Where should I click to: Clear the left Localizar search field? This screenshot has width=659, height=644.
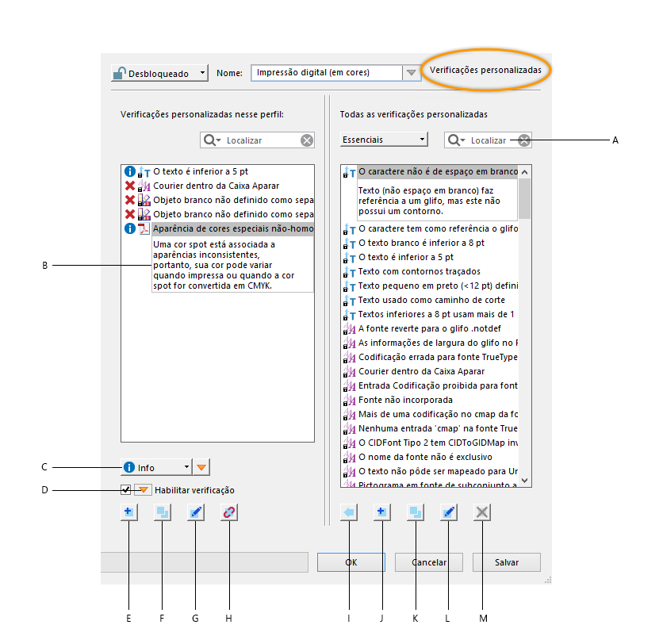point(307,140)
